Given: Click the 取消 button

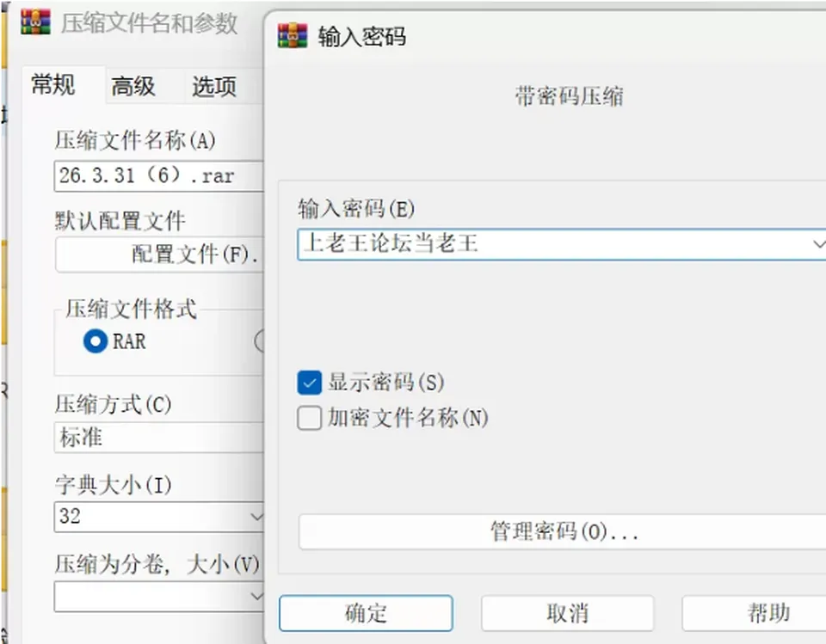Looking at the screenshot, I should coord(567,613).
